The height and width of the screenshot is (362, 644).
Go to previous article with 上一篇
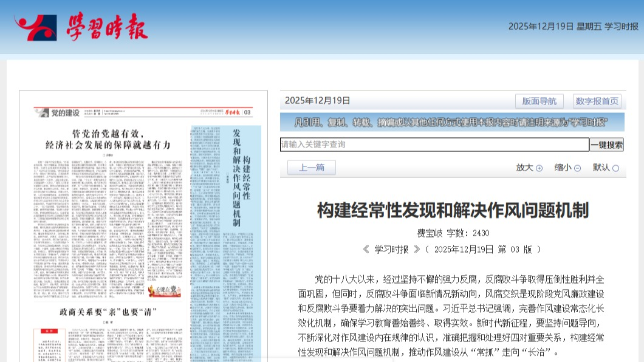312,168
